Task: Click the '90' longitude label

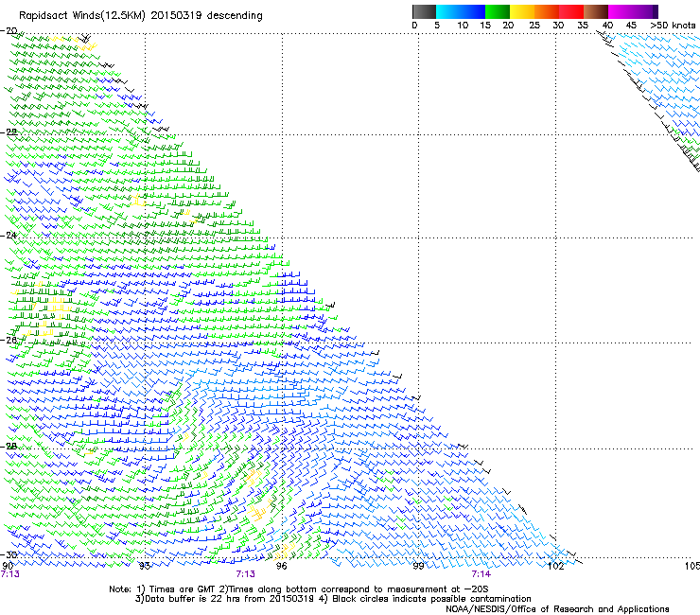Action: (8, 566)
